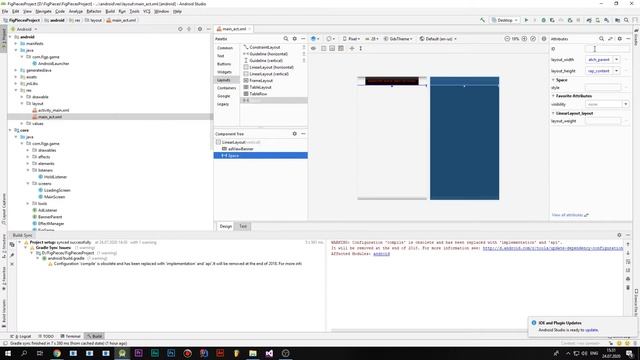Viewport: 640px width, 360px height.
Task: Zoom out the design preview
Action: click(507, 39)
